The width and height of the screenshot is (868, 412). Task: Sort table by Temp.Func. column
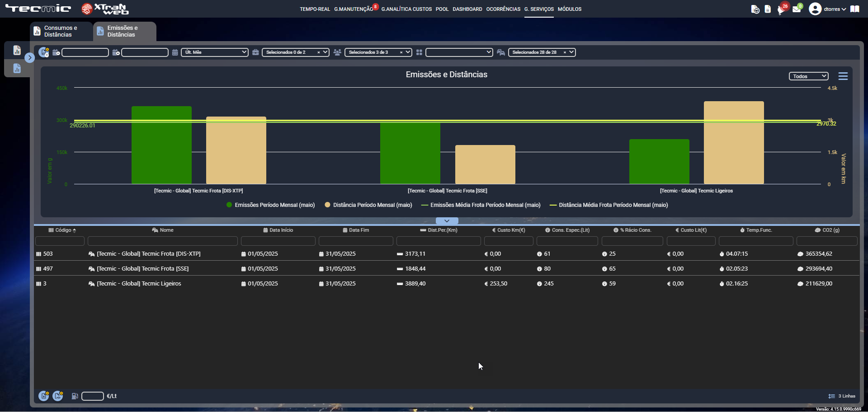[x=756, y=230]
